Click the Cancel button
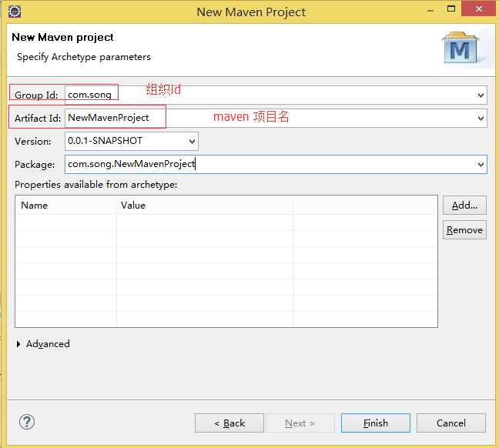This screenshot has width=499, height=448. pos(451,423)
